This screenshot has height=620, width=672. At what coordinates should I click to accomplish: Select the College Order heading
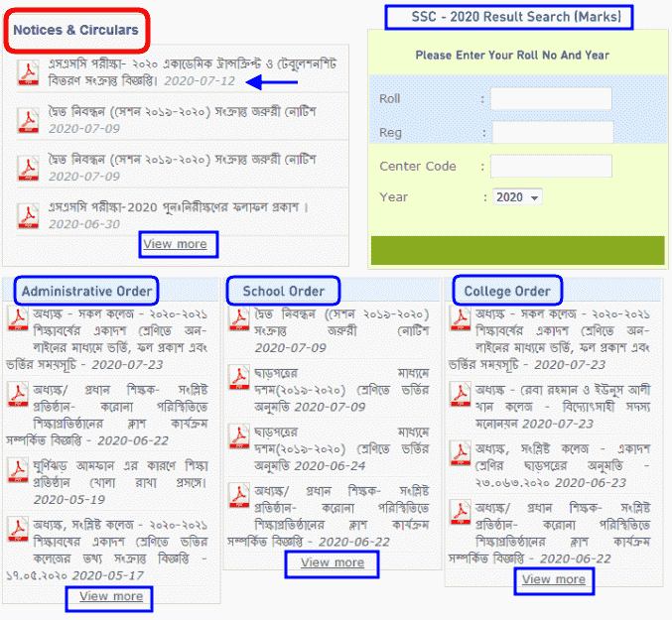[x=507, y=292]
